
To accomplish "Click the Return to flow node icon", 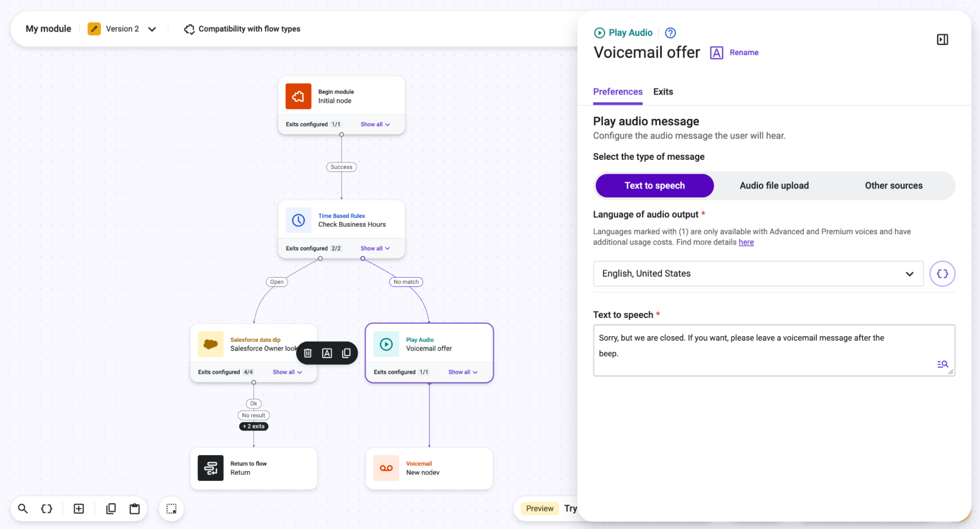I will pyautogui.click(x=210, y=468).
